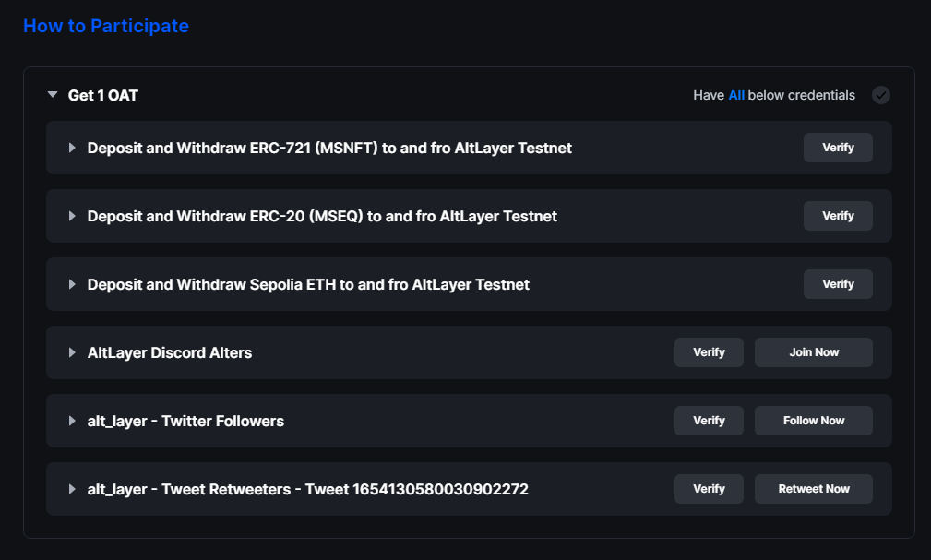Verify the ERC-721 MSNFT credential
931x560 pixels.
pyautogui.click(x=838, y=148)
